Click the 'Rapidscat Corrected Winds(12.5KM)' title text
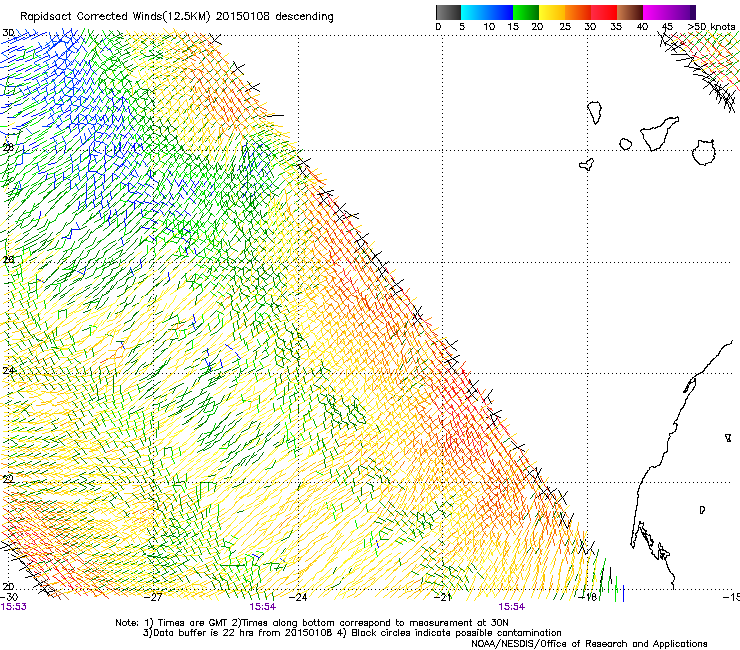Image resolution: width=740 pixels, height=650 pixels. click(116, 17)
